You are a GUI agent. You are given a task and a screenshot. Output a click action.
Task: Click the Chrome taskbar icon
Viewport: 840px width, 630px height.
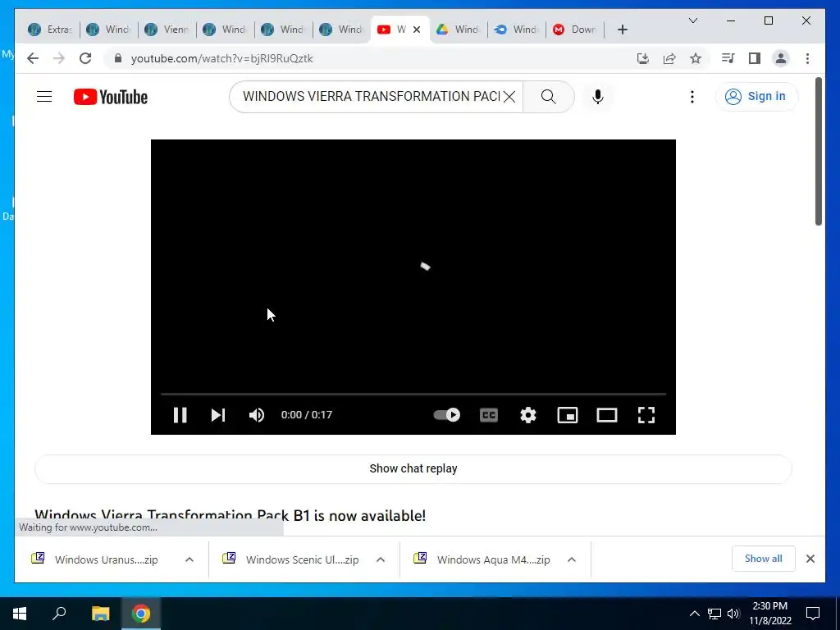click(141, 614)
